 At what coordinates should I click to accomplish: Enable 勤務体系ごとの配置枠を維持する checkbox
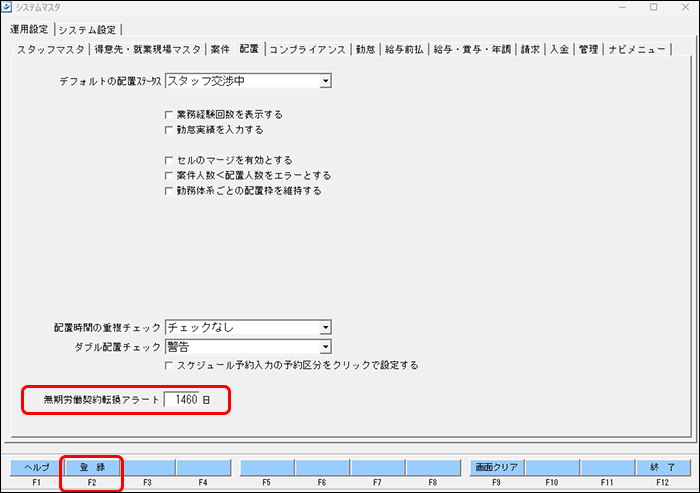tap(169, 191)
